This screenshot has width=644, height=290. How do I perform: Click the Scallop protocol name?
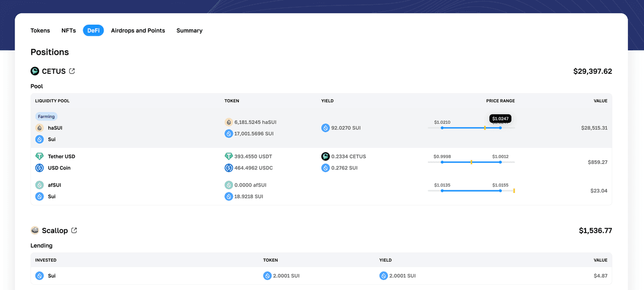pos(55,230)
